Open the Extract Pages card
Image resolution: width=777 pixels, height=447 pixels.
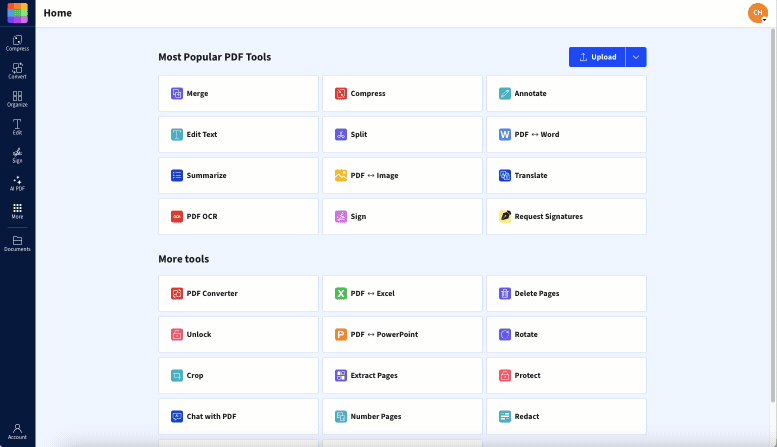pyautogui.click(x=402, y=376)
